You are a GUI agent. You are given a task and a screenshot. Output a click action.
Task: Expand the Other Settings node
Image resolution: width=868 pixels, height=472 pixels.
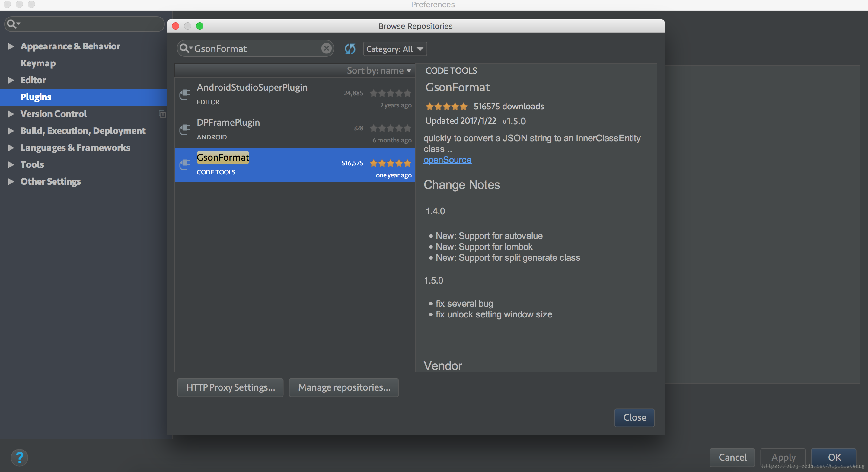11,181
